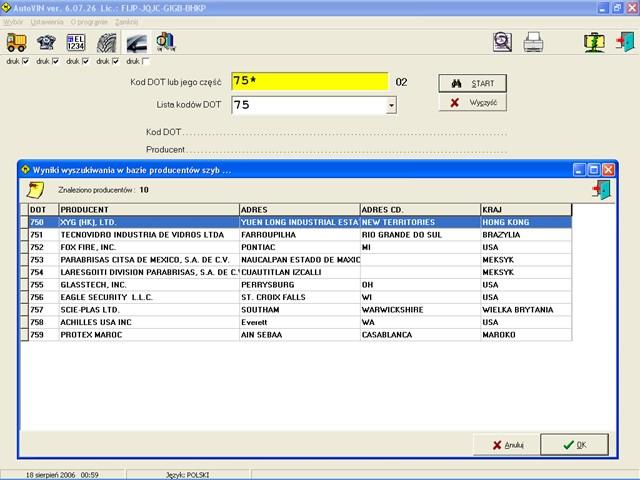Toggle druk checkbox under tire icon

point(116,61)
